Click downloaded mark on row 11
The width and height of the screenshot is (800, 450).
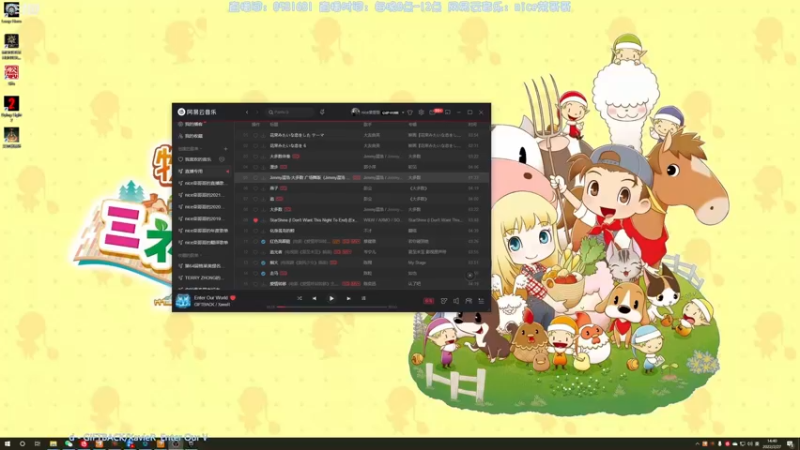point(264,241)
